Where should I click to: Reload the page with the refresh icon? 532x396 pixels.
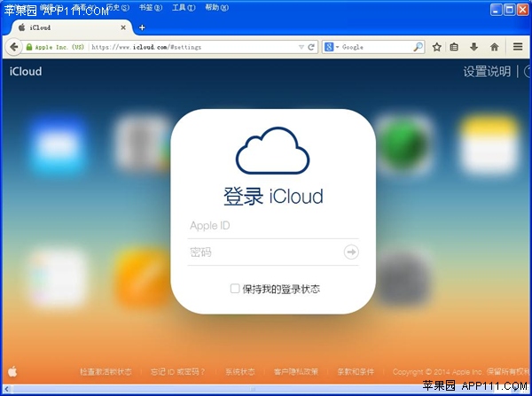[311, 47]
